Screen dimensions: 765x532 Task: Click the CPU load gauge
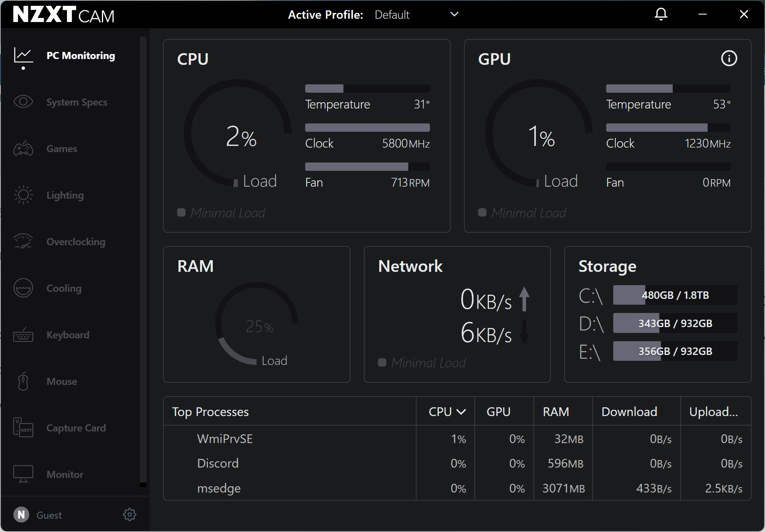[x=238, y=133]
